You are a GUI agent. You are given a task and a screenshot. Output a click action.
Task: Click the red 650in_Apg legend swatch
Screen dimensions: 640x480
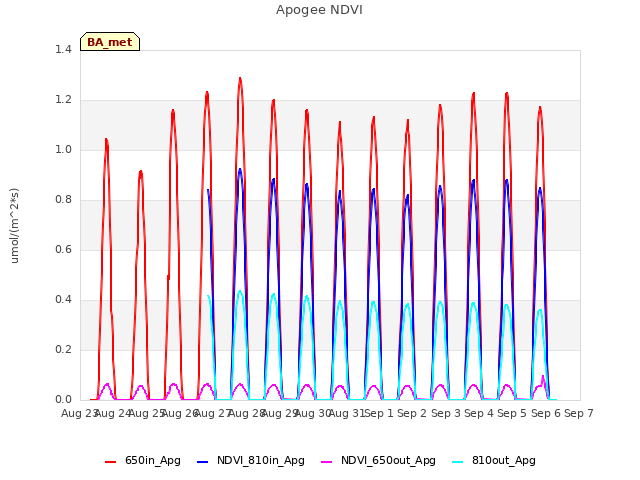point(111,462)
